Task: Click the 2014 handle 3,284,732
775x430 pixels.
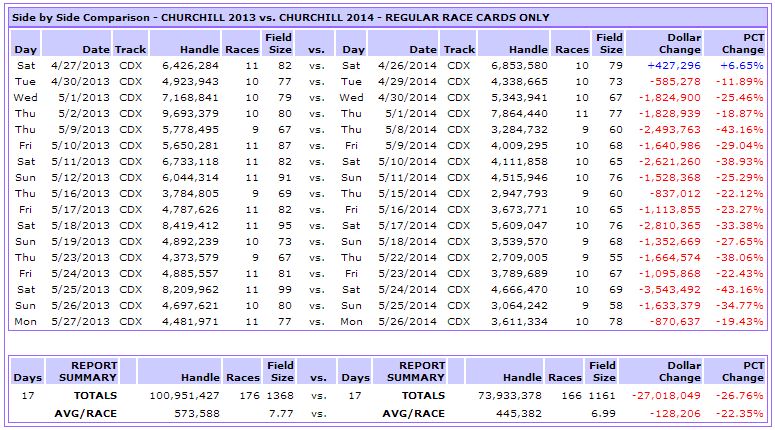Action: 519,129
